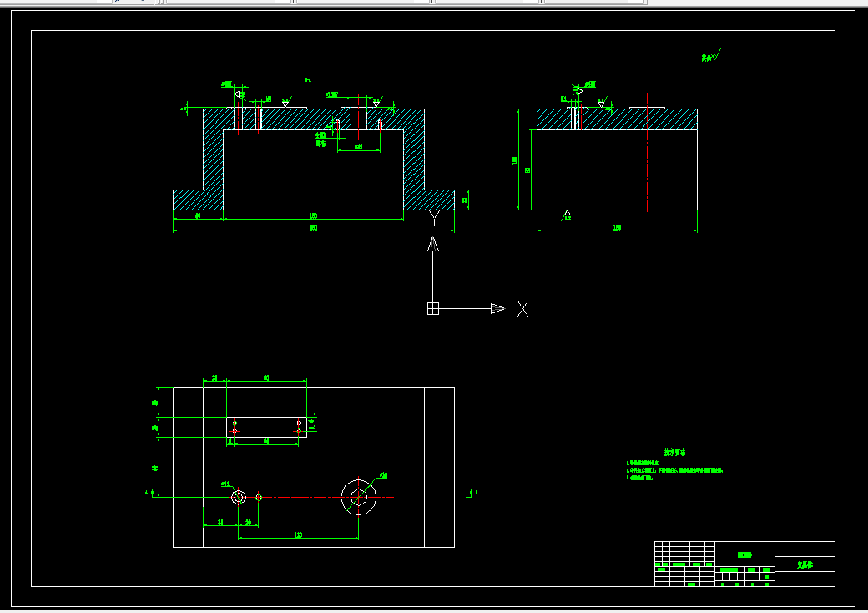
Task: Select the 180 dimension under section view
Action: click(x=313, y=216)
